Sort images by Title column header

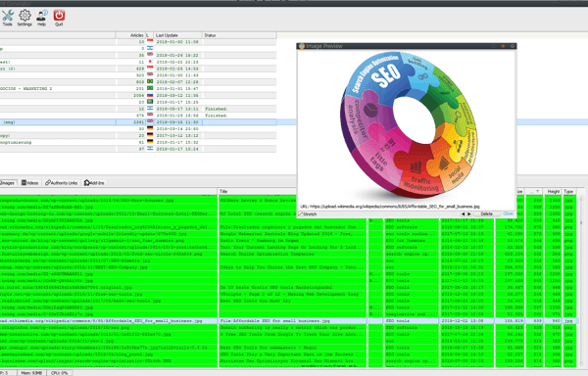[x=257, y=191]
